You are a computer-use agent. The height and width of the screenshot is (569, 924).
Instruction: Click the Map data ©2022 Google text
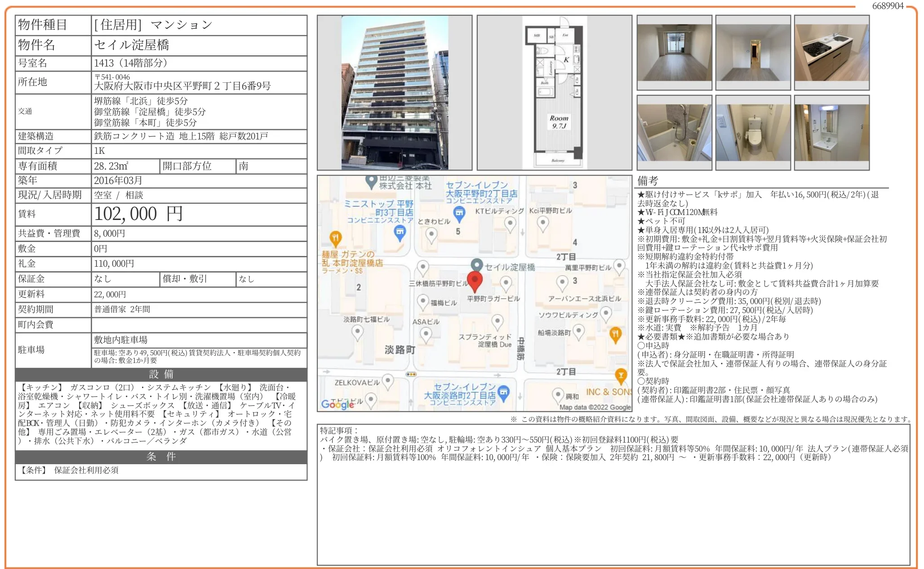click(x=595, y=407)
